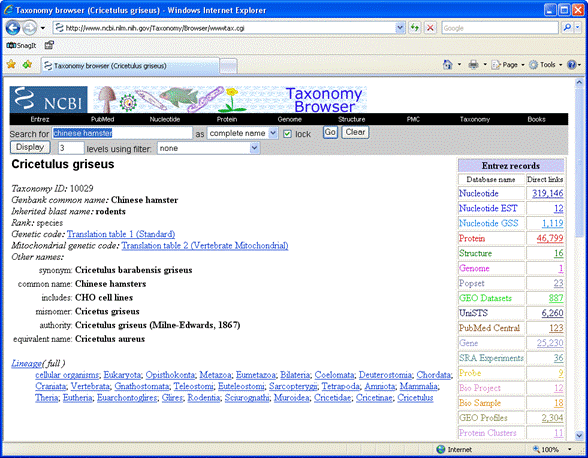Click the Go button

coord(330,132)
